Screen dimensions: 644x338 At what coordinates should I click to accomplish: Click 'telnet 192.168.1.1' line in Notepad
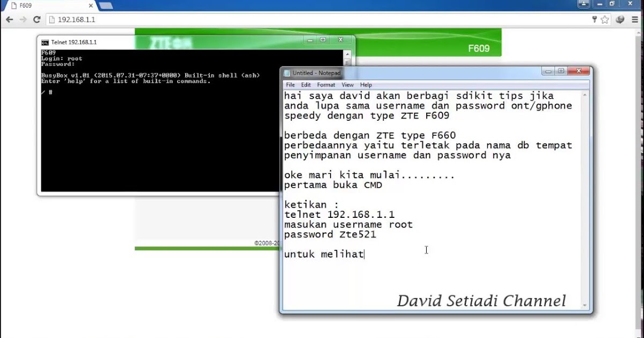tap(339, 214)
